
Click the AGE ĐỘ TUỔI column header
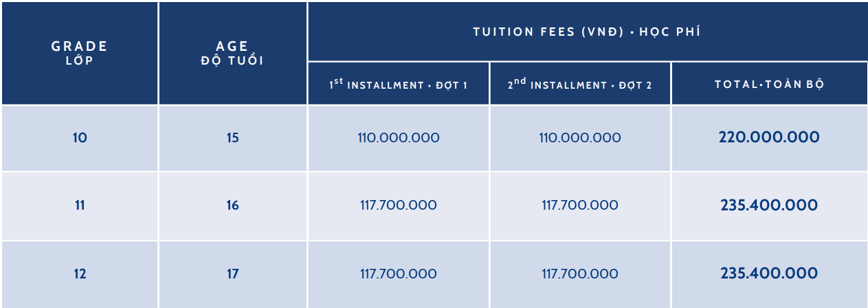point(232,53)
